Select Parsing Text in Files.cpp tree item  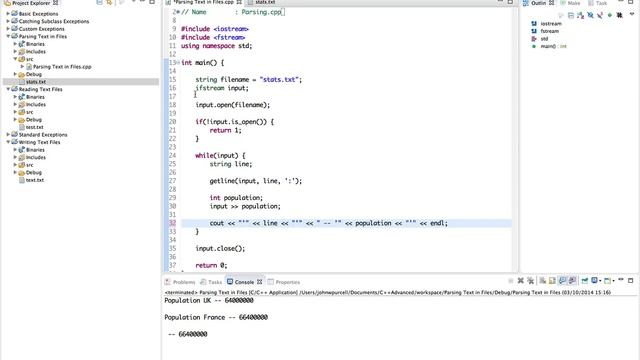(x=62, y=67)
